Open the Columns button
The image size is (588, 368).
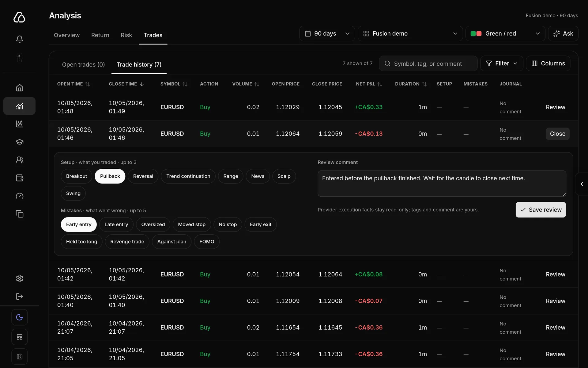tap(548, 63)
